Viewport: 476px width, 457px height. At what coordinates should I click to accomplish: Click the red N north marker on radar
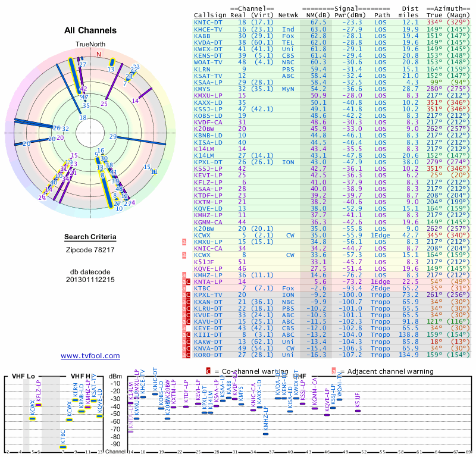coord(99,54)
